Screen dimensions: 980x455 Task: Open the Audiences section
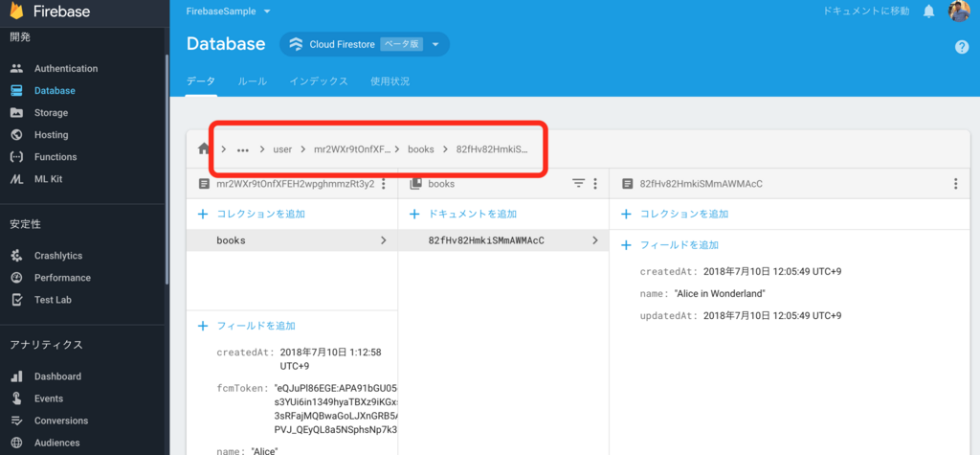click(56, 443)
